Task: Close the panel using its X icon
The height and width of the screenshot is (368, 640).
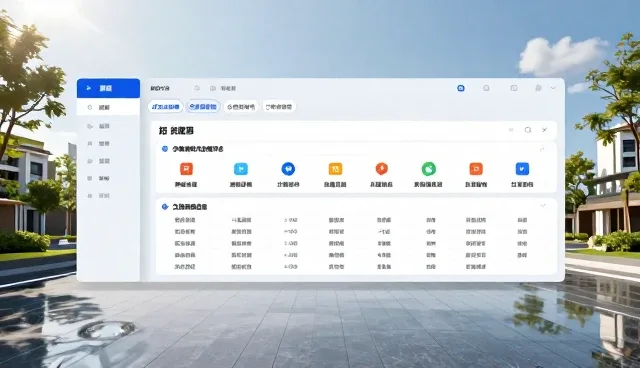Action: (x=544, y=130)
